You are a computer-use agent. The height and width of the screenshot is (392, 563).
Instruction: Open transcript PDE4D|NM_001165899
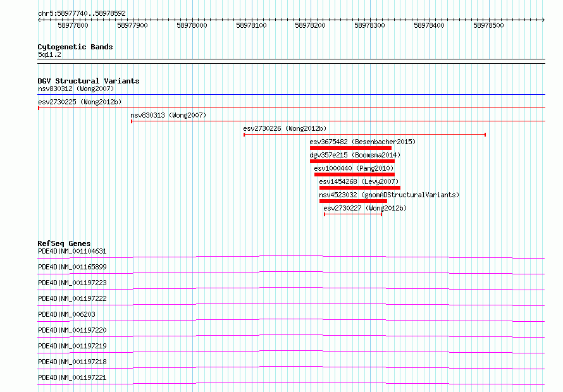click(72, 267)
